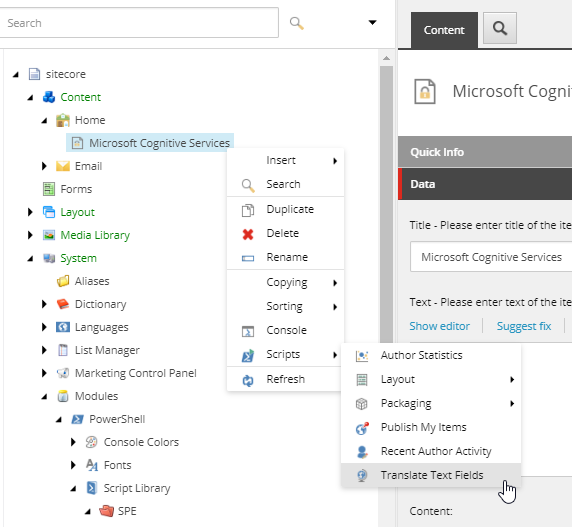Screen dimensions: 572x527
Task: Open the Sorting submenu
Action: (x=285, y=306)
